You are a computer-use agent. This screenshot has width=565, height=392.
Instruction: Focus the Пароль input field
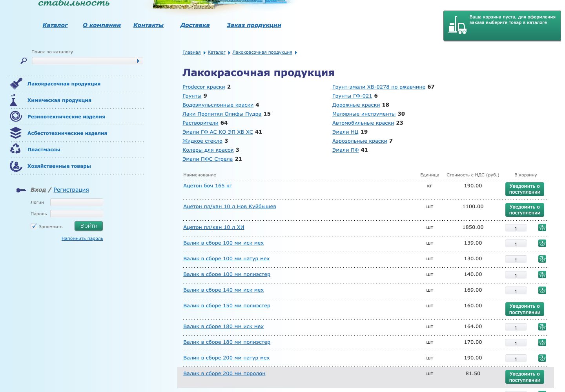coord(77,214)
